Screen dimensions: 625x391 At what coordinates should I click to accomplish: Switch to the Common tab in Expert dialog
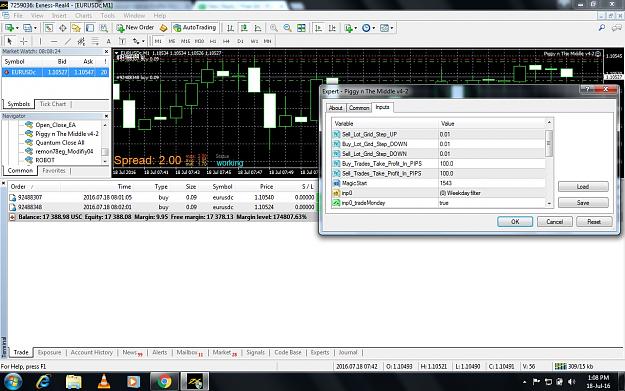(359, 108)
